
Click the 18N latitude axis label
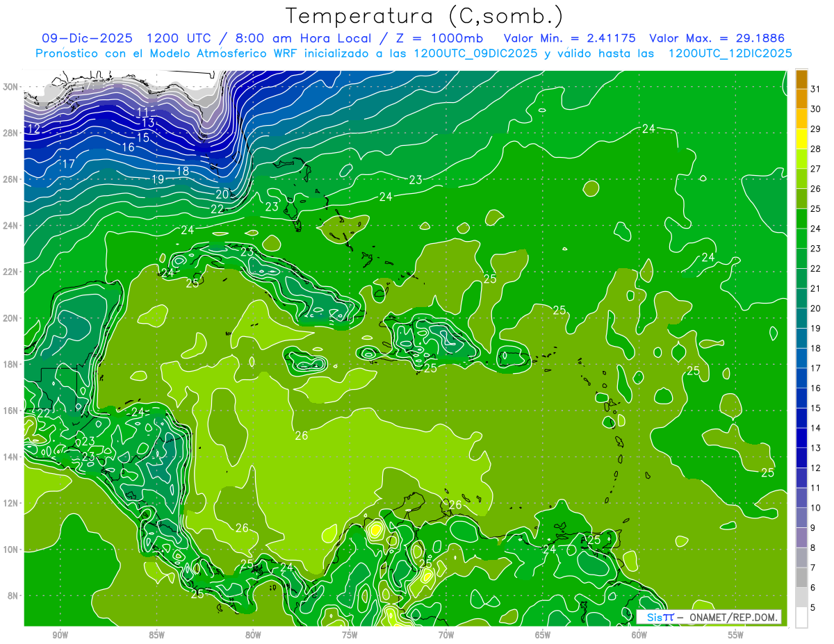coord(11,364)
